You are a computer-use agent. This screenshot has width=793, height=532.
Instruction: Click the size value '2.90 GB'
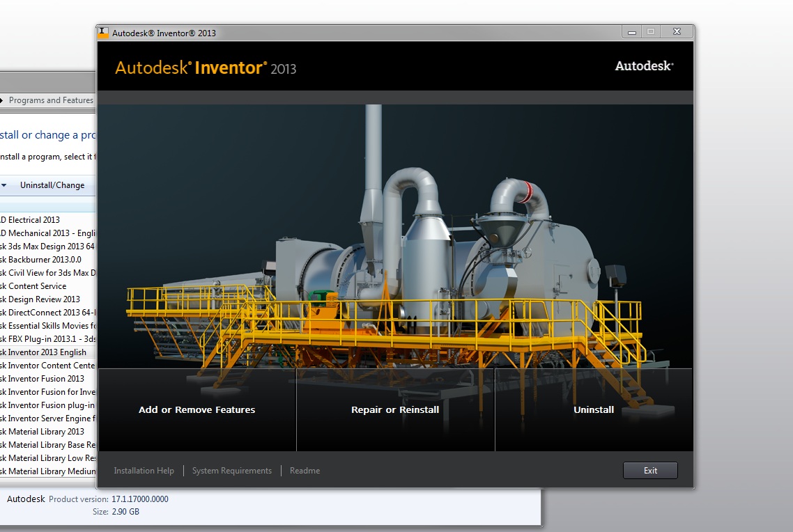pos(125,512)
